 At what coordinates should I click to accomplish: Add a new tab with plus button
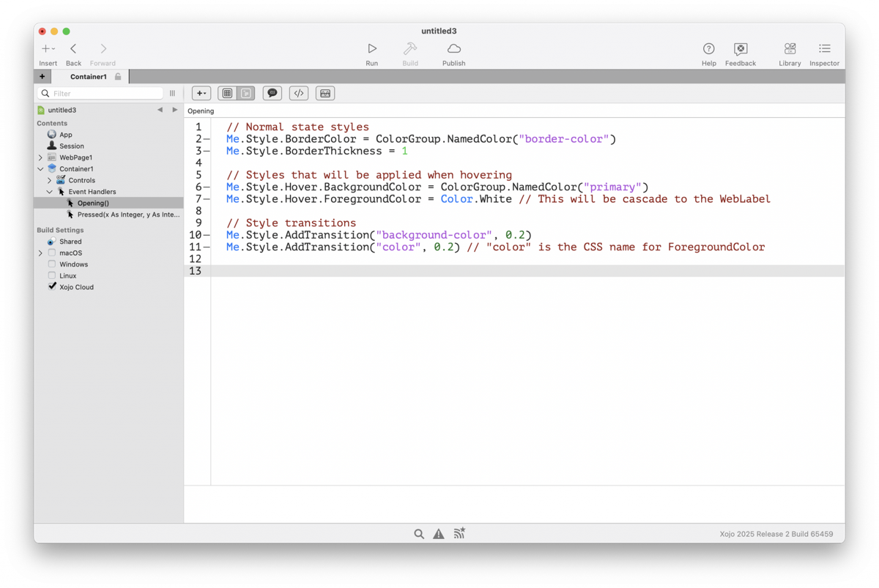(x=42, y=76)
